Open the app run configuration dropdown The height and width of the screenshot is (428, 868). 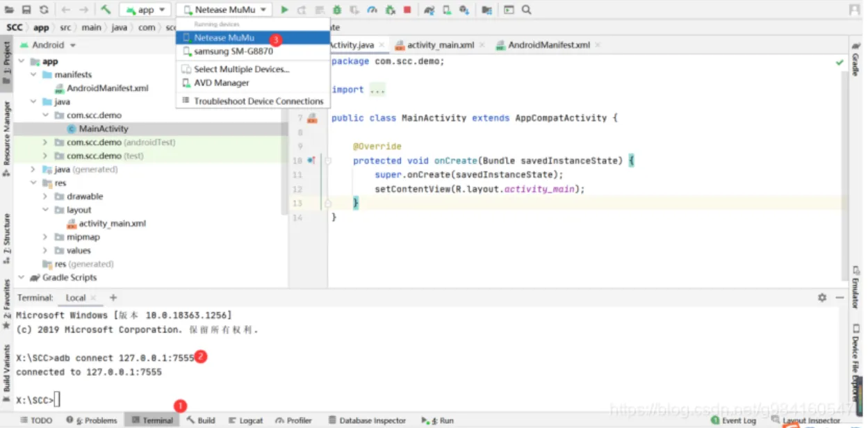[145, 10]
